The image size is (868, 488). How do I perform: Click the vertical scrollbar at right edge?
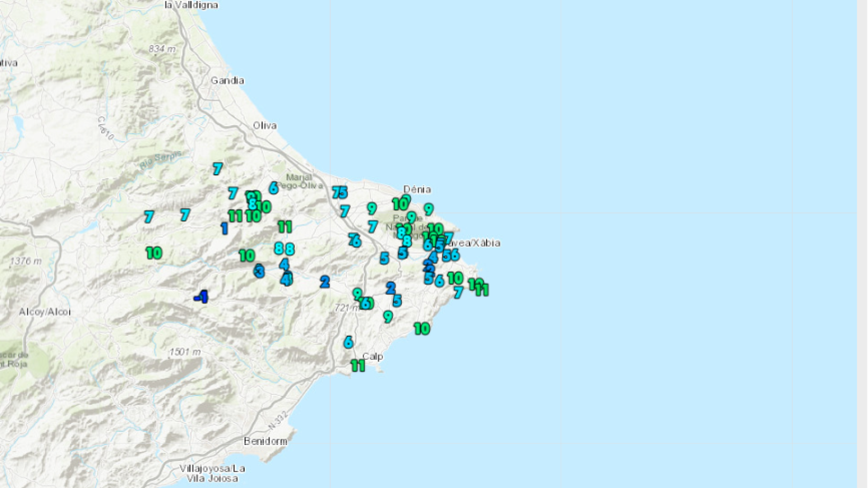coord(862,244)
